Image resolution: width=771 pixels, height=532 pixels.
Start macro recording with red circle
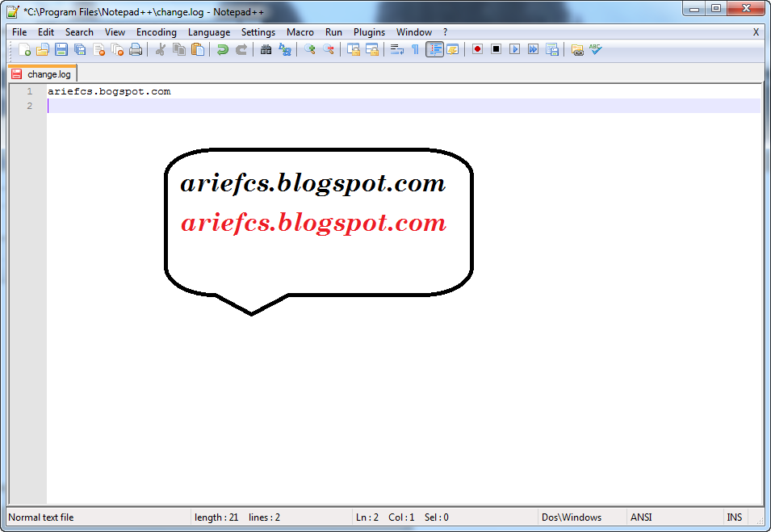(477, 49)
